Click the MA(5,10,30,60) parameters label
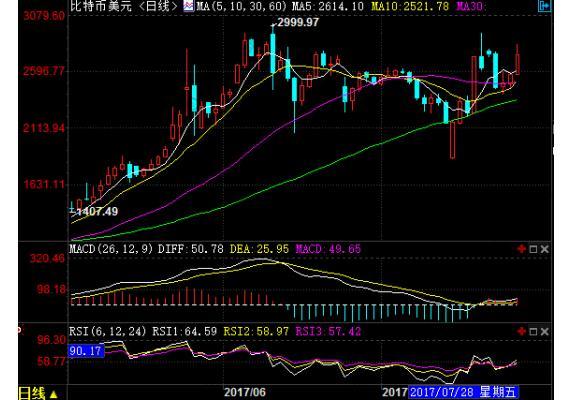Screen dimensions: 573x400 click(241, 6)
